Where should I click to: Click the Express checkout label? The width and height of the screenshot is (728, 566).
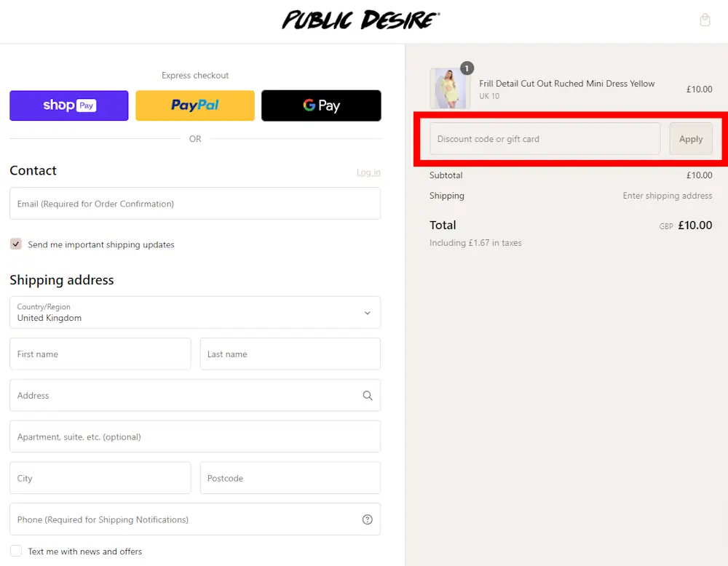[x=195, y=75]
